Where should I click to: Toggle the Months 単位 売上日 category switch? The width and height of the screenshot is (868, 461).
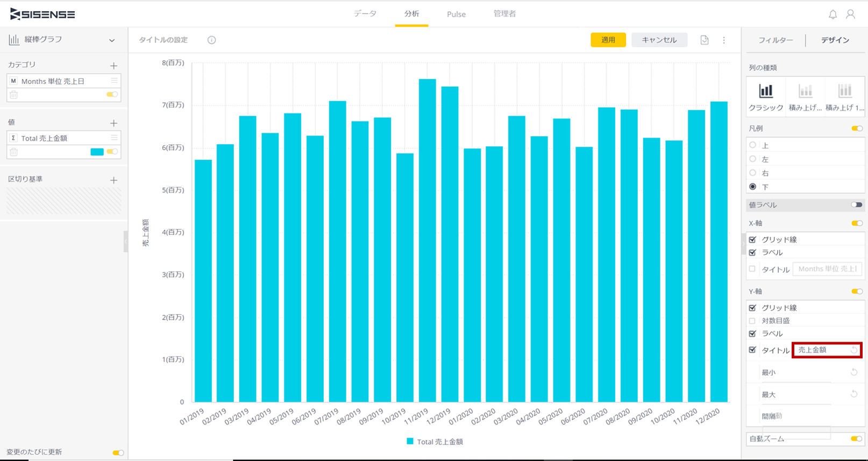tap(112, 95)
